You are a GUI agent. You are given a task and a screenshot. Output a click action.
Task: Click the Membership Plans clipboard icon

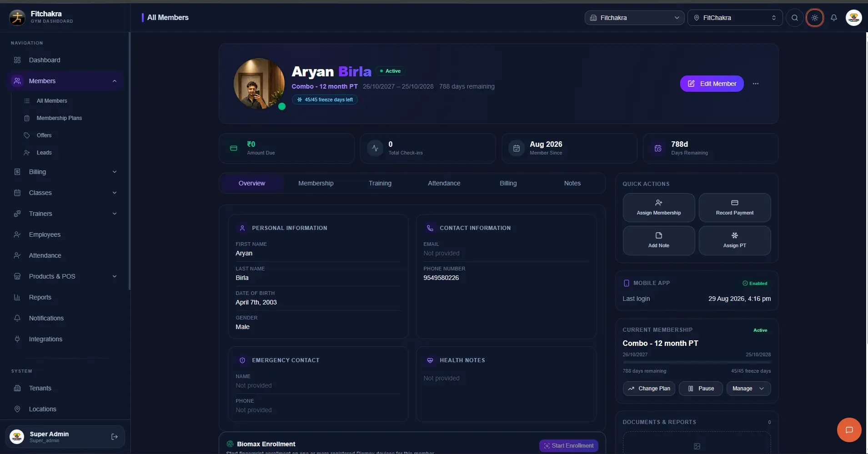tap(27, 118)
